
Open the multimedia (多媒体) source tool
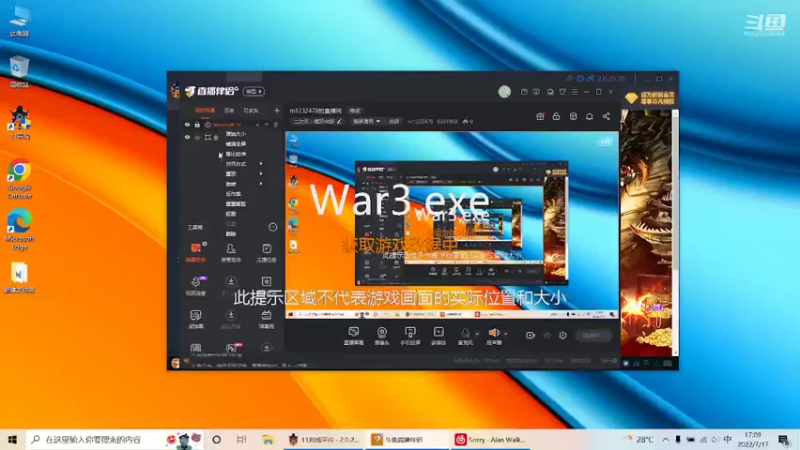click(438, 336)
